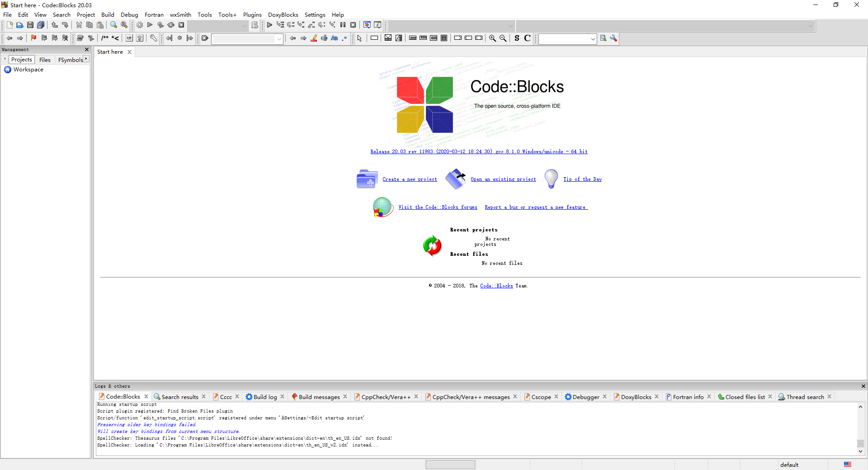Click the Create a new project link
Screen dimensions: 868x470
(410, 179)
